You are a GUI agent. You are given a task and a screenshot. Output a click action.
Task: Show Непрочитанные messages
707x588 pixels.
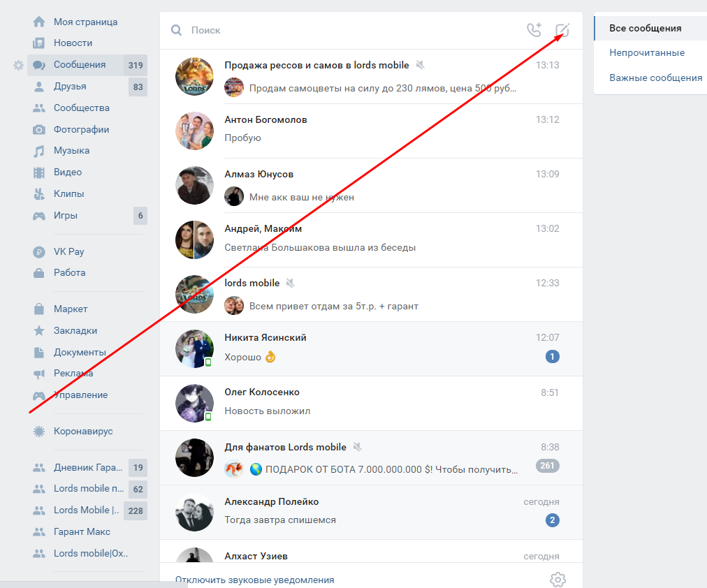(647, 52)
